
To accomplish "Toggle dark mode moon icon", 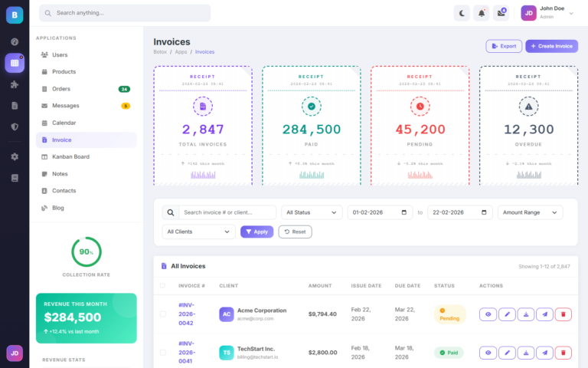I will (462, 12).
